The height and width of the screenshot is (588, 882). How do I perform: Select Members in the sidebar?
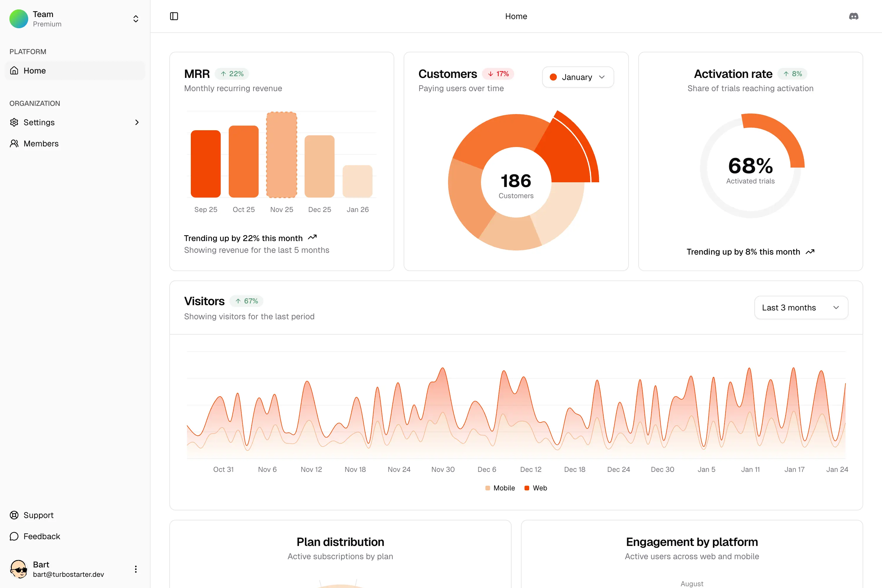[x=41, y=144]
